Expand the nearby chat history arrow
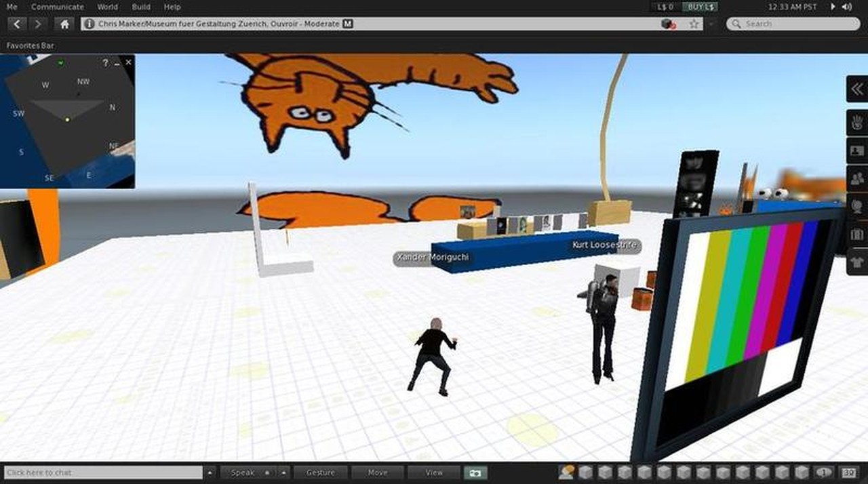This screenshot has height=484, width=868. pyautogui.click(x=210, y=472)
